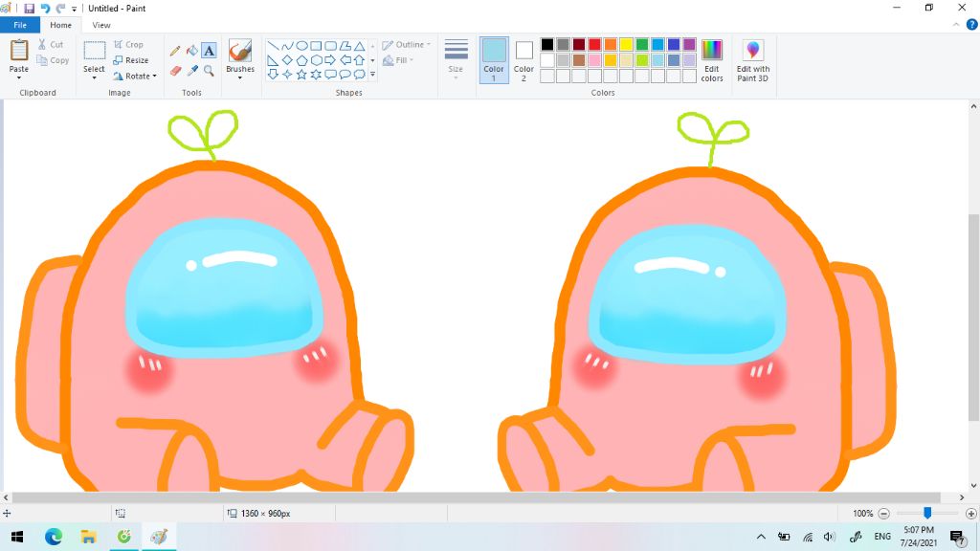This screenshot has width=980, height=551.
Task: Select the Pencil tool
Action: click(175, 51)
